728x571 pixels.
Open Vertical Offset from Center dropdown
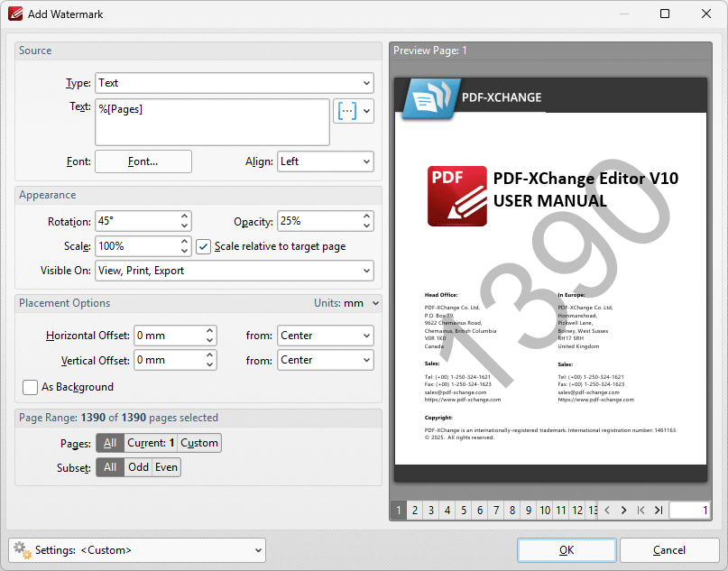(x=326, y=360)
